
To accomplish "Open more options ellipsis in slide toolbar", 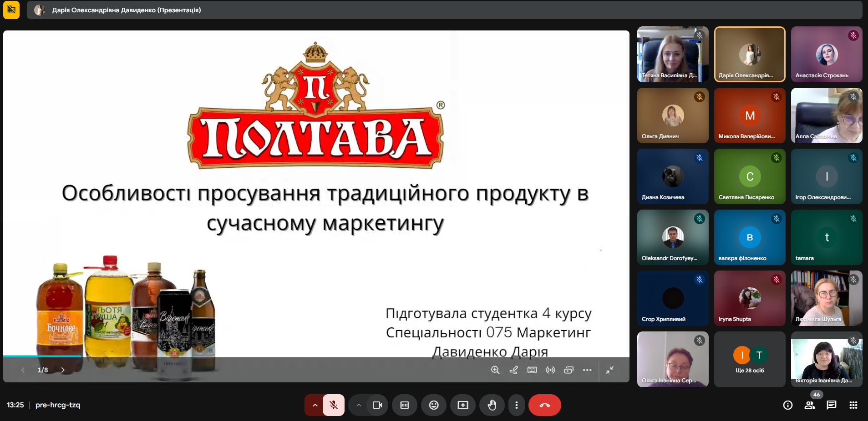I will pos(587,370).
